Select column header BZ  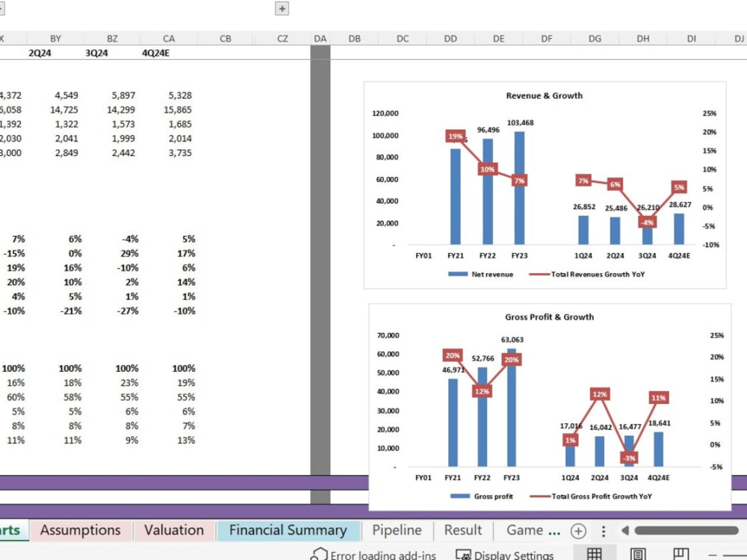pyautogui.click(x=112, y=39)
